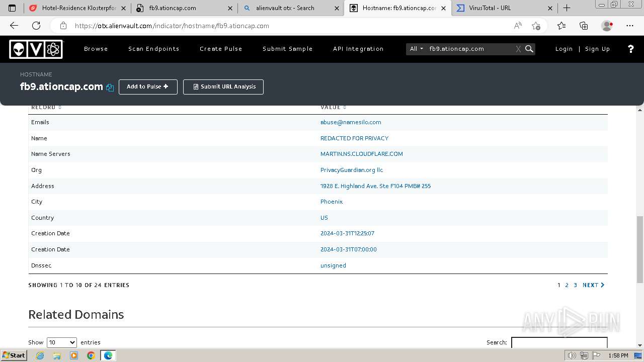Click Submit URL Analysis button
This screenshot has height=362, width=644.
(223, 86)
